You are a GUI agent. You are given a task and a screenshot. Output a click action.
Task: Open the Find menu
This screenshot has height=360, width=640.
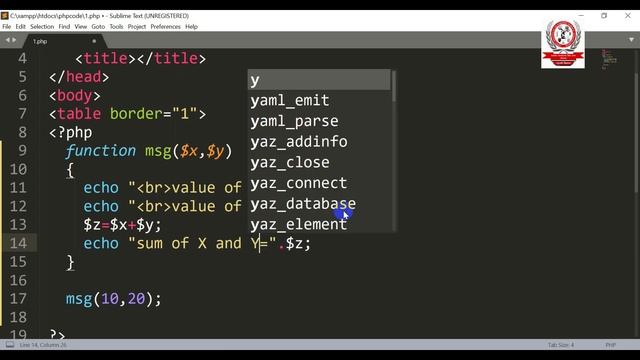[64, 27]
